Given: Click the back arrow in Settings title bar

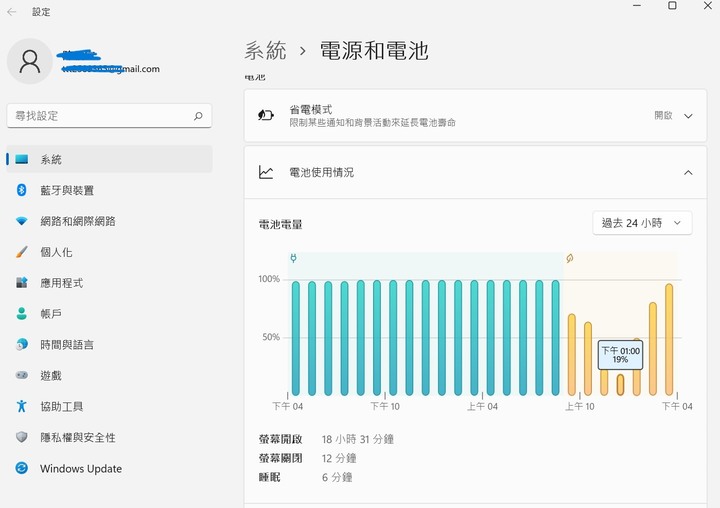Looking at the screenshot, I should pyautogui.click(x=12, y=12).
